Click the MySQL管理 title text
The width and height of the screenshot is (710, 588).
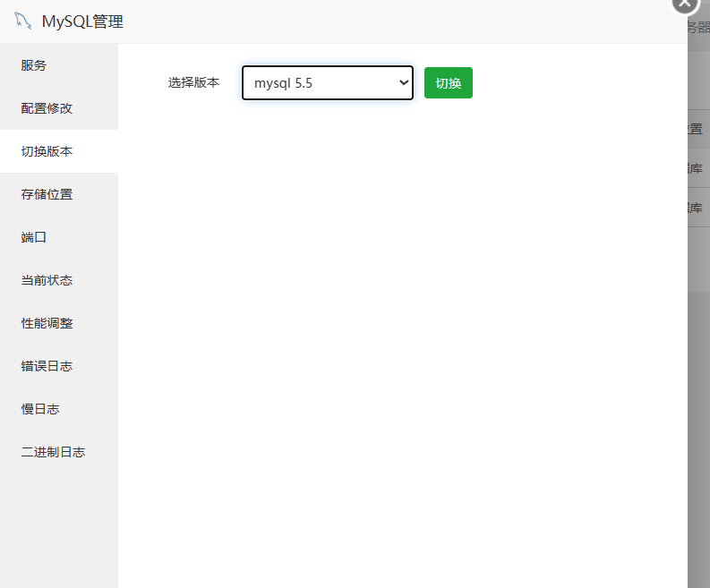[82, 21]
